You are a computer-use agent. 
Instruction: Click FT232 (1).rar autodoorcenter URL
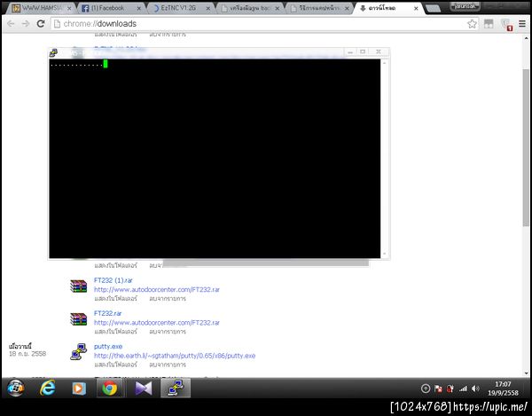click(x=156, y=289)
